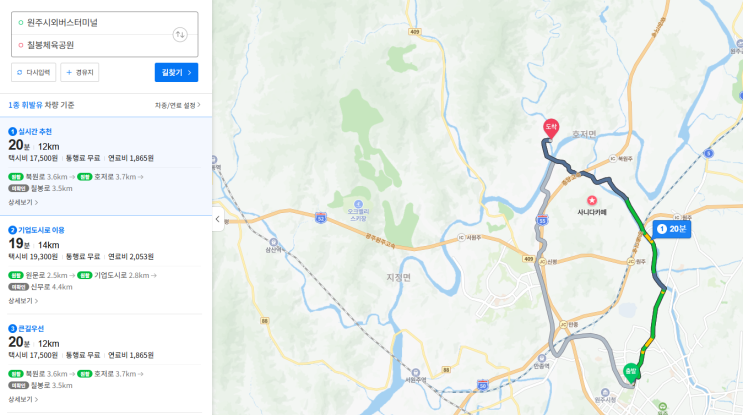This screenshot has height=415, width=743.
Task: Collapse the side panel with arrow handle
Action: click(x=218, y=219)
